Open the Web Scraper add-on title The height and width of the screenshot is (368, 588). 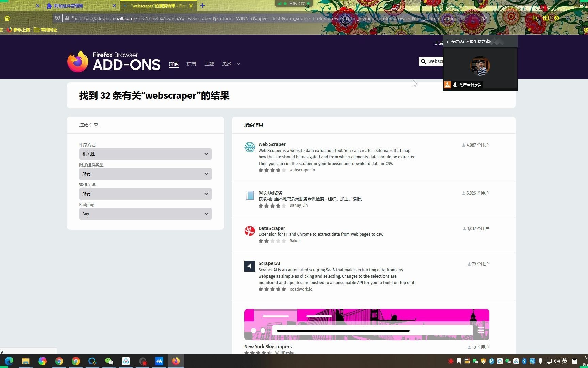pos(272,144)
